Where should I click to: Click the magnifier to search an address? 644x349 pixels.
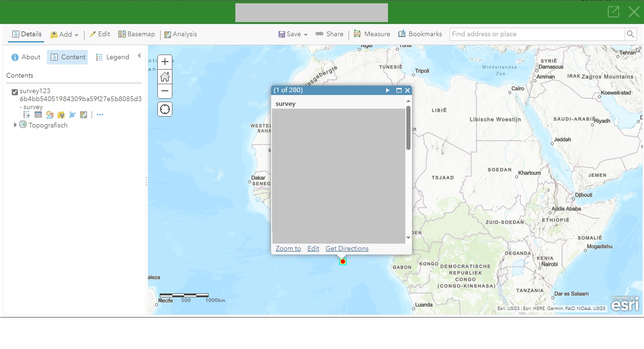(630, 34)
